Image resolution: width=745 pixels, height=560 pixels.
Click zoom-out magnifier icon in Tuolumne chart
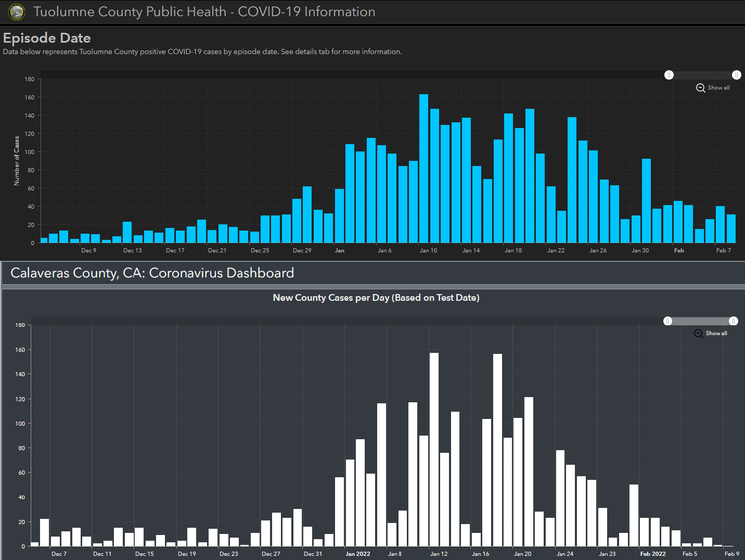coord(700,88)
